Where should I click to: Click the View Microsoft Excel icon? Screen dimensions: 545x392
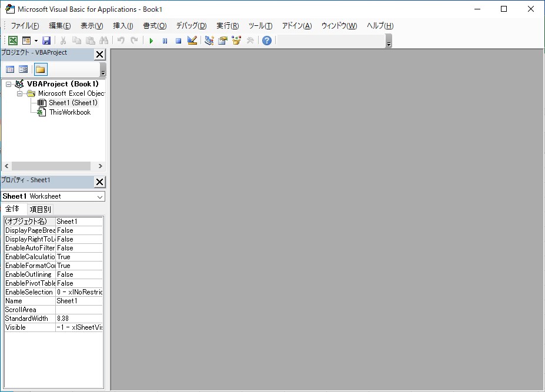12,40
